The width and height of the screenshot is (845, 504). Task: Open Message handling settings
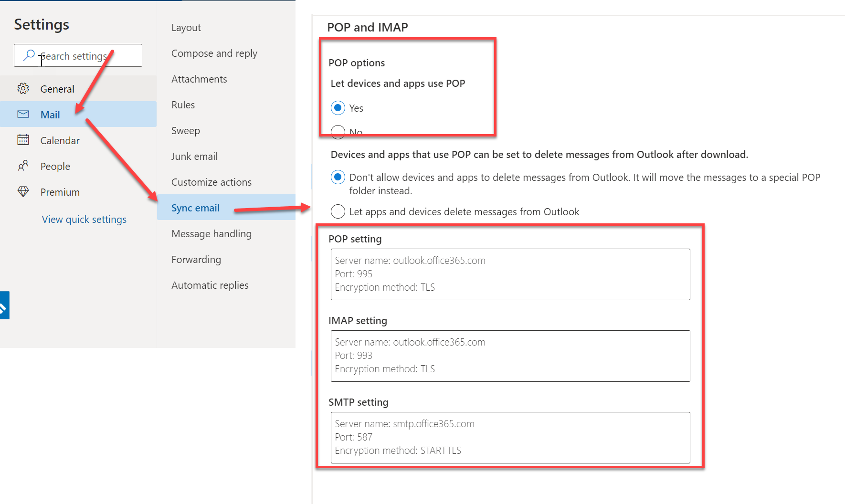pos(226,234)
